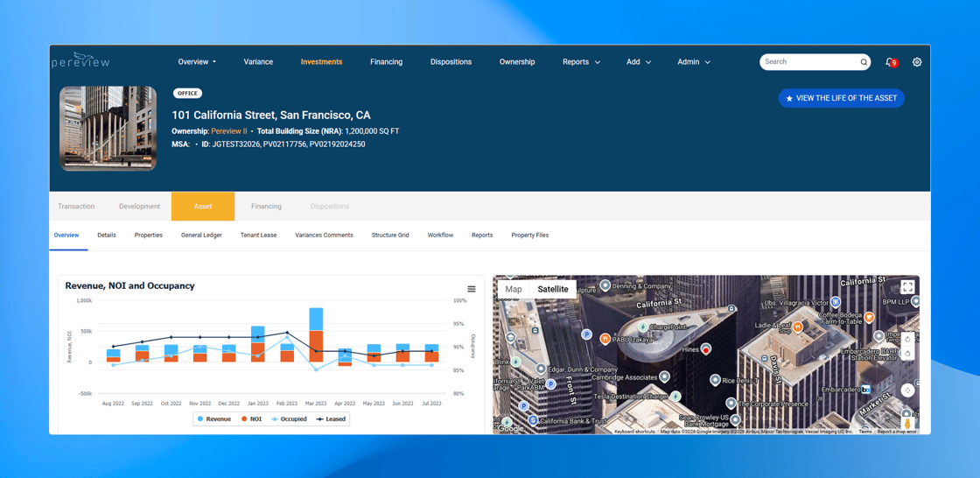Image resolution: width=980 pixels, height=478 pixels.
Task: Select the orange Asset tab
Action: coord(203,207)
